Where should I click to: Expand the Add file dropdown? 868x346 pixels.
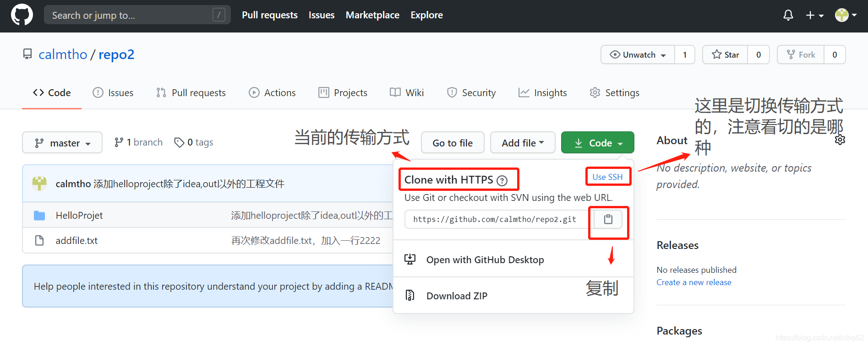(x=523, y=143)
